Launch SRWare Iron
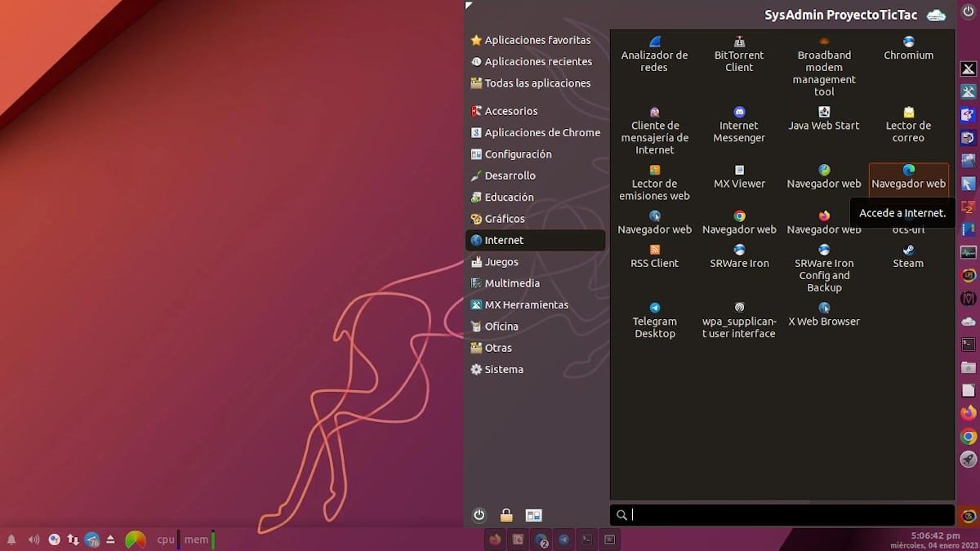Image resolution: width=980 pixels, height=551 pixels. tap(738, 255)
